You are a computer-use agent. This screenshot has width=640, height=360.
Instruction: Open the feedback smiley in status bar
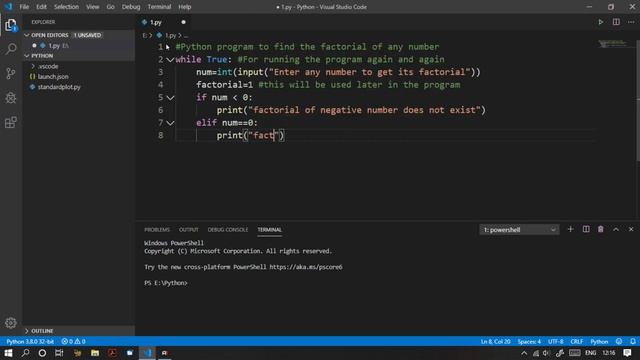point(619,341)
